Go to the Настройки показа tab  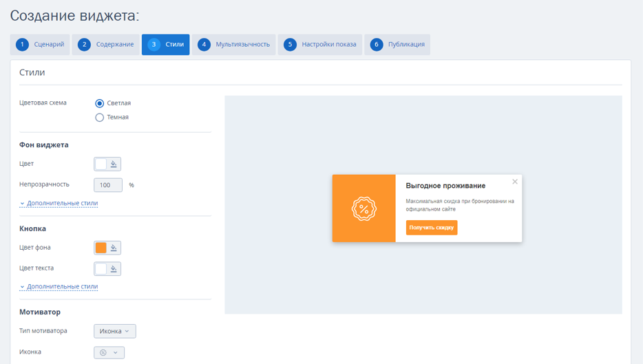point(320,44)
